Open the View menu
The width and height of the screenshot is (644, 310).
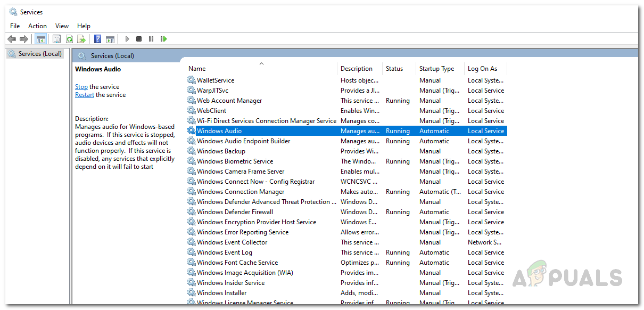(x=62, y=26)
